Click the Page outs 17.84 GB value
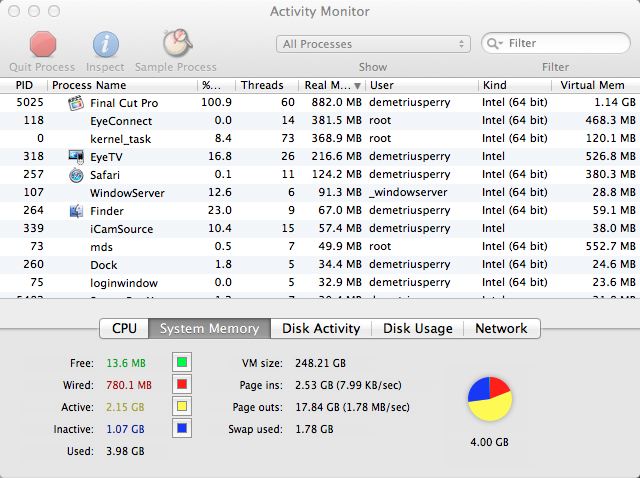This screenshot has height=478, width=640. coord(352,407)
